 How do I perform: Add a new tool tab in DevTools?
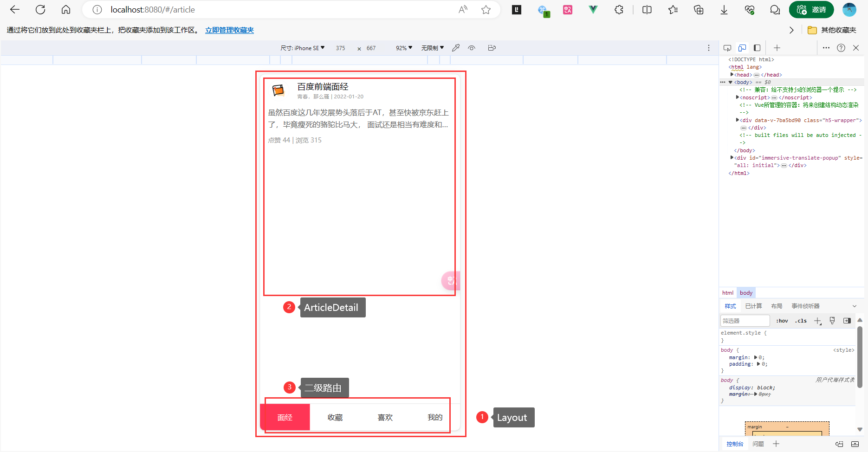(777, 48)
